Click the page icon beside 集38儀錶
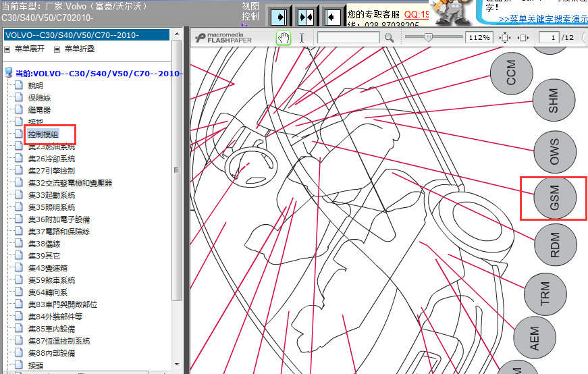 point(19,244)
